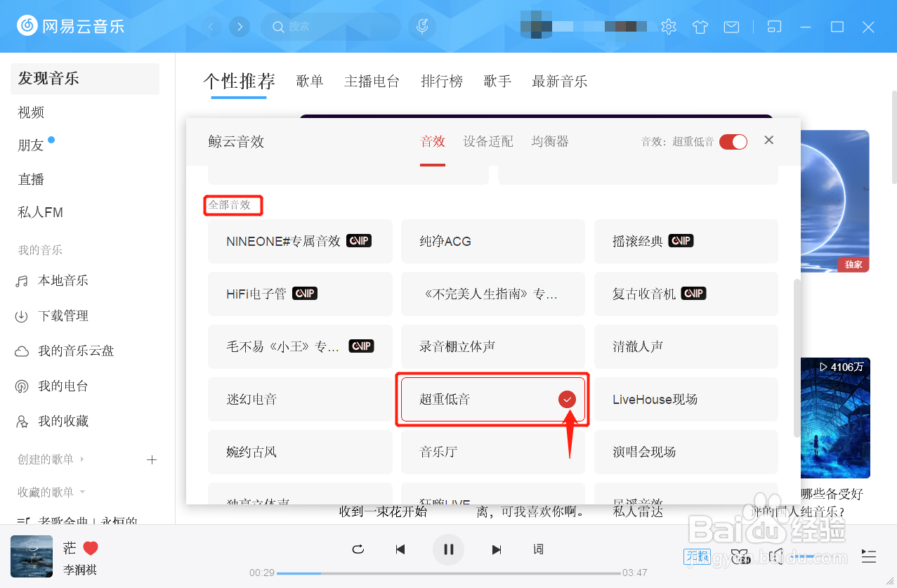The width and height of the screenshot is (897, 588).
Task: Open the playlist queue icon
Action: [x=869, y=557]
